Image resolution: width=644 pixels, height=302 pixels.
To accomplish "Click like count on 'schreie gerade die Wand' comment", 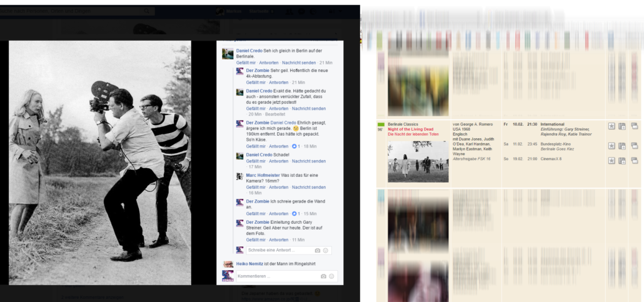I will click(x=296, y=214).
